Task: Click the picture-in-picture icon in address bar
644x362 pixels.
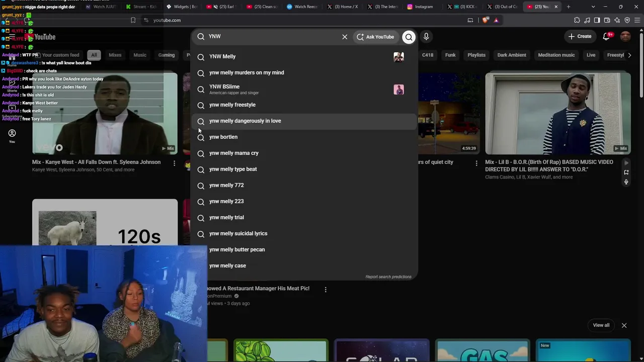Action: coord(470,20)
